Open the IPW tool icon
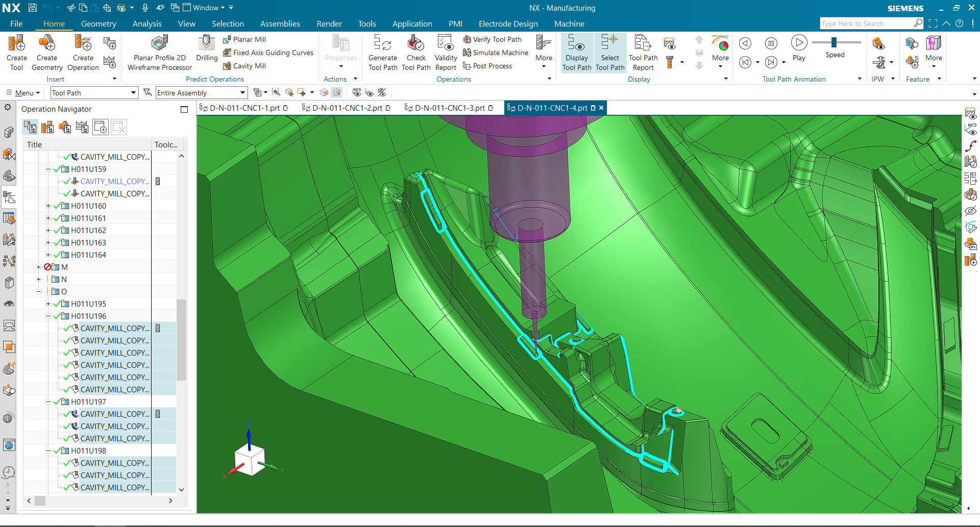980x527 pixels. coord(878,44)
